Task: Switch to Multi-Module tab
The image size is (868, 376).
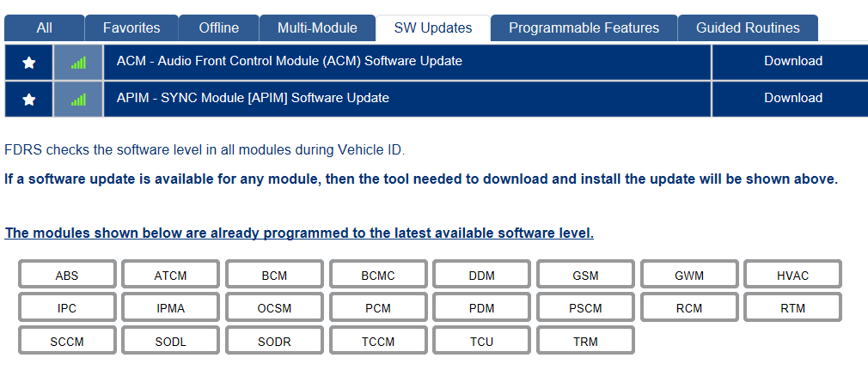Action: click(x=317, y=28)
